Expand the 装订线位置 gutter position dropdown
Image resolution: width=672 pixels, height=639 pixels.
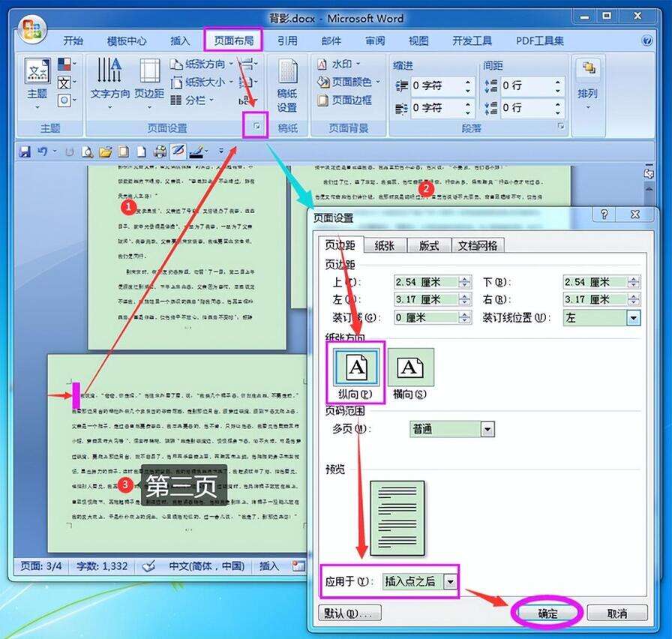tap(634, 317)
